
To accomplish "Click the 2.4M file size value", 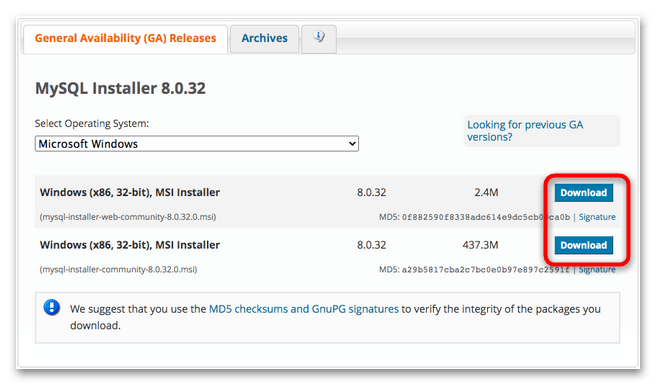I will pyautogui.click(x=486, y=192).
